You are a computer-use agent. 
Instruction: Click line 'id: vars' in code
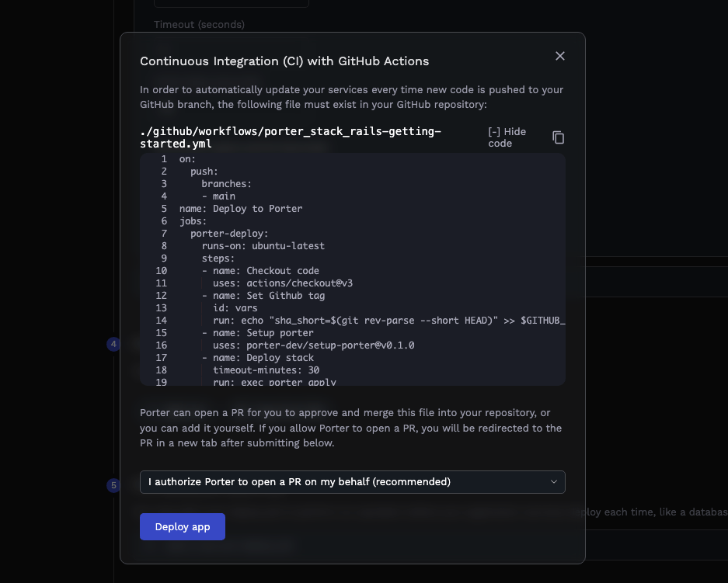[x=235, y=308]
